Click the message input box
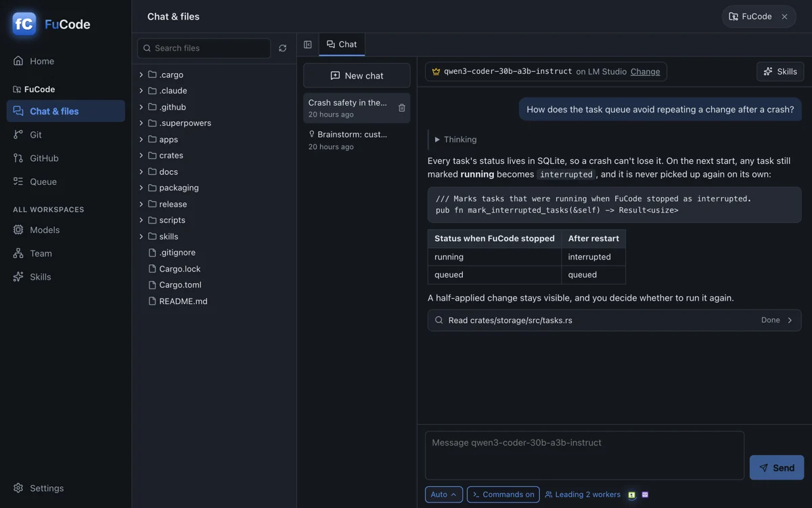 tap(585, 456)
